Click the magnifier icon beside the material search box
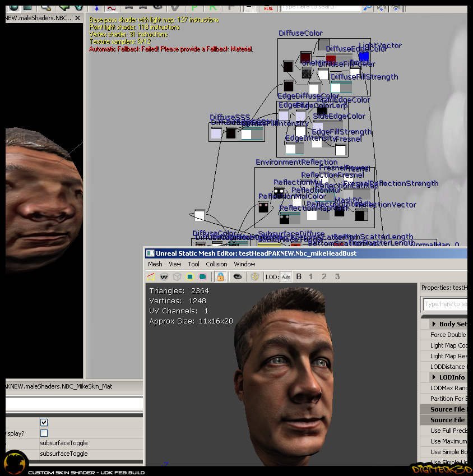 (x=368, y=7)
